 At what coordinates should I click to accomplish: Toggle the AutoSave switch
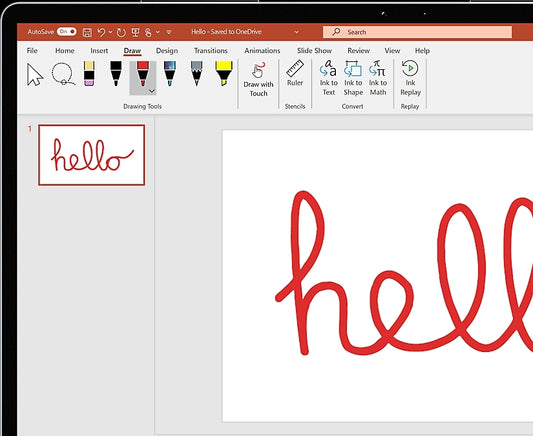(x=67, y=32)
